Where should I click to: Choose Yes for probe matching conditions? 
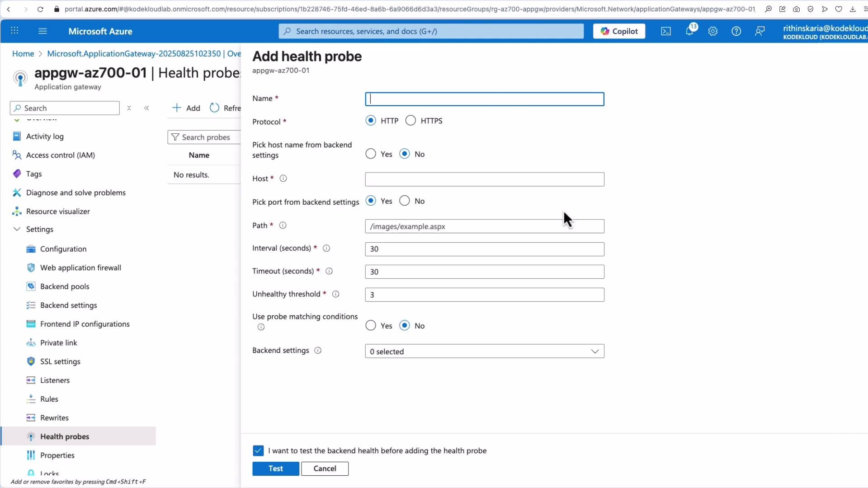pyautogui.click(x=371, y=326)
